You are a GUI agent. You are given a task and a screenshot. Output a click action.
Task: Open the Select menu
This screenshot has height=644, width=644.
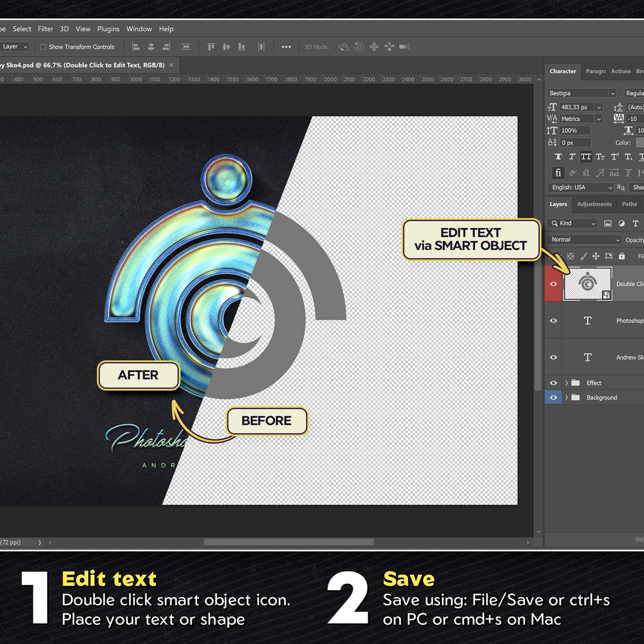pyautogui.click(x=22, y=29)
